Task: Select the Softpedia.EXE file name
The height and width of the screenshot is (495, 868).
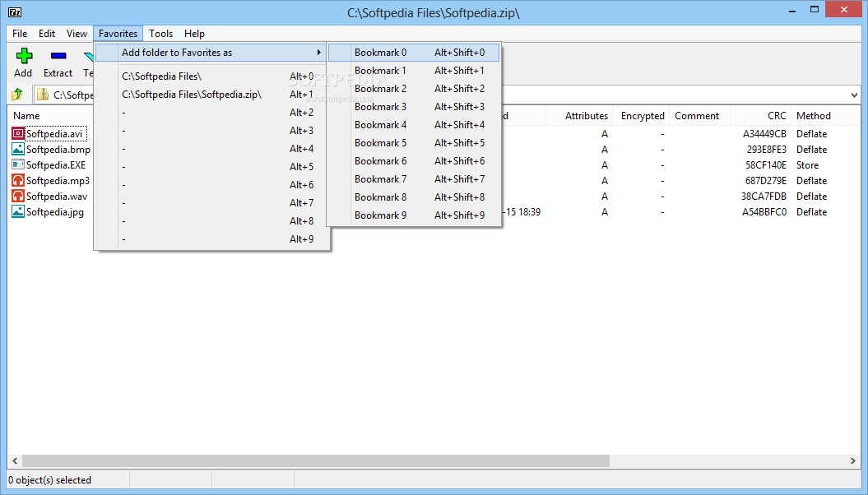Action: click(56, 164)
